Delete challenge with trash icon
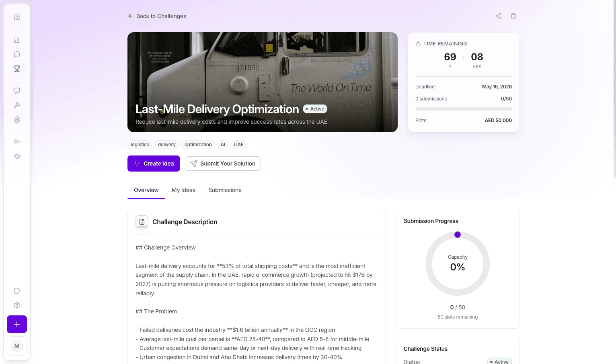This screenshot has width=616, height=364. [513, 16]
